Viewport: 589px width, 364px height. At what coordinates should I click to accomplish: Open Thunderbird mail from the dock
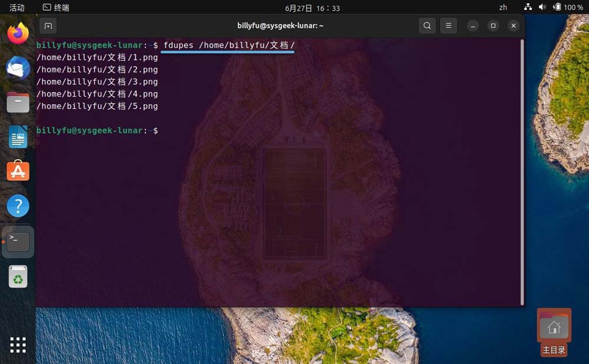pos(18,68)
